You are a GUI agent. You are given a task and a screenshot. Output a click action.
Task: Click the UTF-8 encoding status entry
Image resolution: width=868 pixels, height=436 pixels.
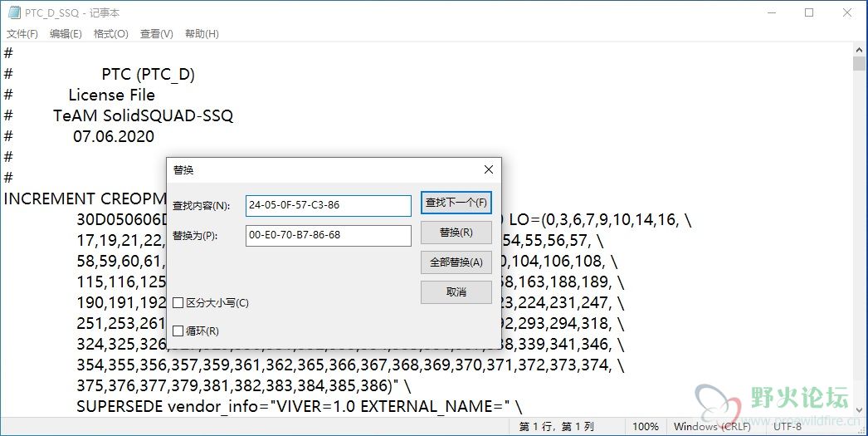coord(788,427)
